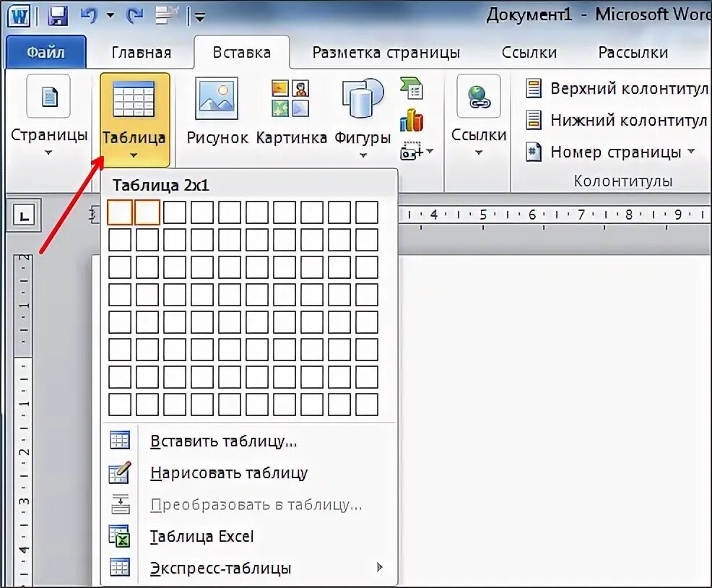Collapse the Таблица dropdown arrow
Viewport: 712px width, 588px height.
(133, 155)
